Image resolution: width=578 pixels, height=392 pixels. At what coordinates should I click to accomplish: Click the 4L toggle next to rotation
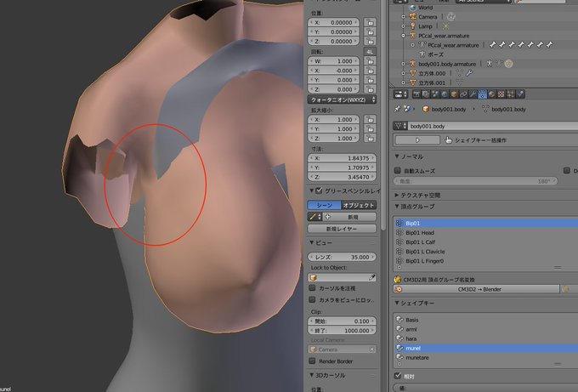coord(370,52)
